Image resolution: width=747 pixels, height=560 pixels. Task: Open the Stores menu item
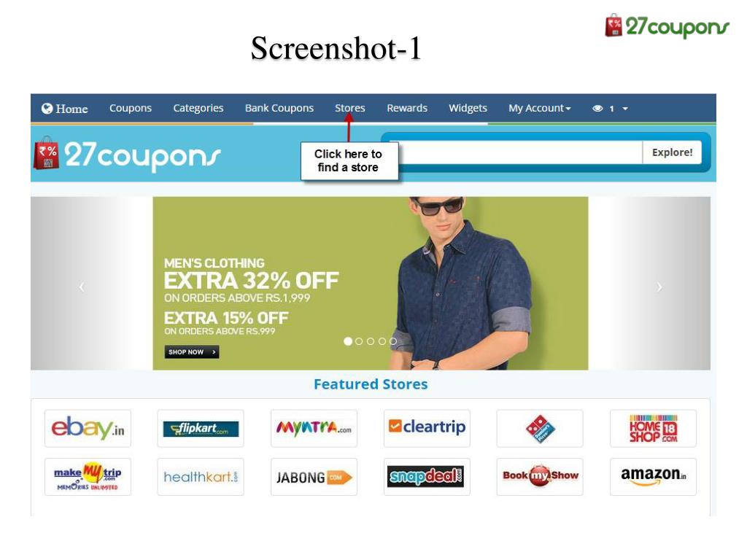tap(349, 108)
